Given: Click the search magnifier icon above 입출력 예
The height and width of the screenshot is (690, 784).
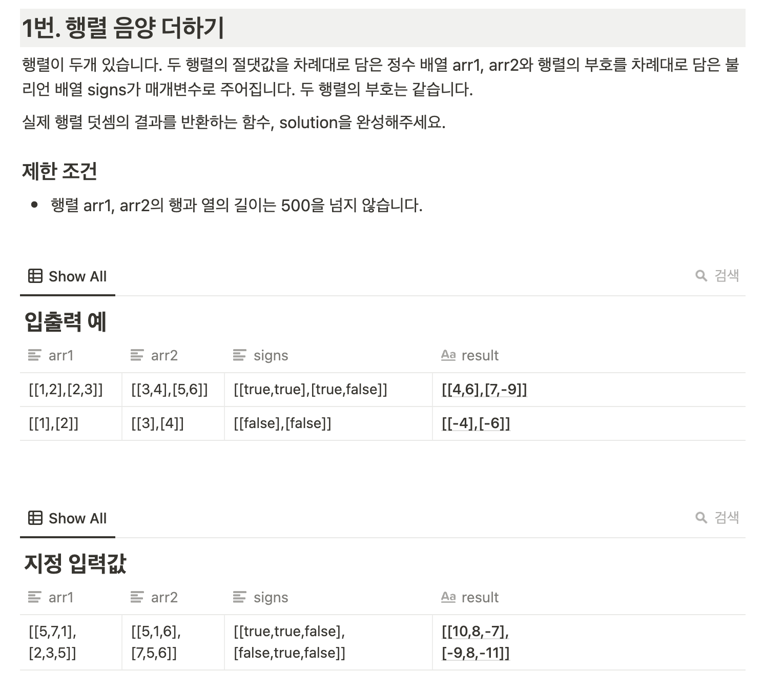Looking at the screenshot, I should click(x=701, y=276).
